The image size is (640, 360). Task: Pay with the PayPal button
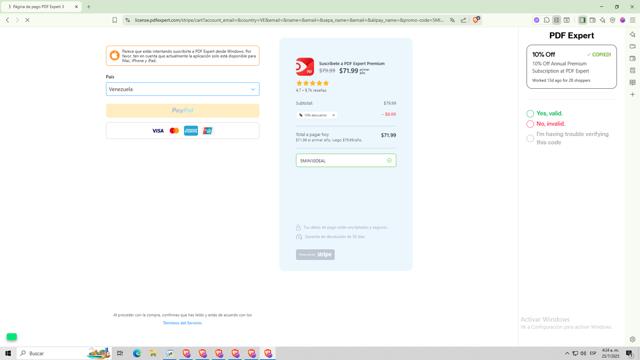(182, 110)
